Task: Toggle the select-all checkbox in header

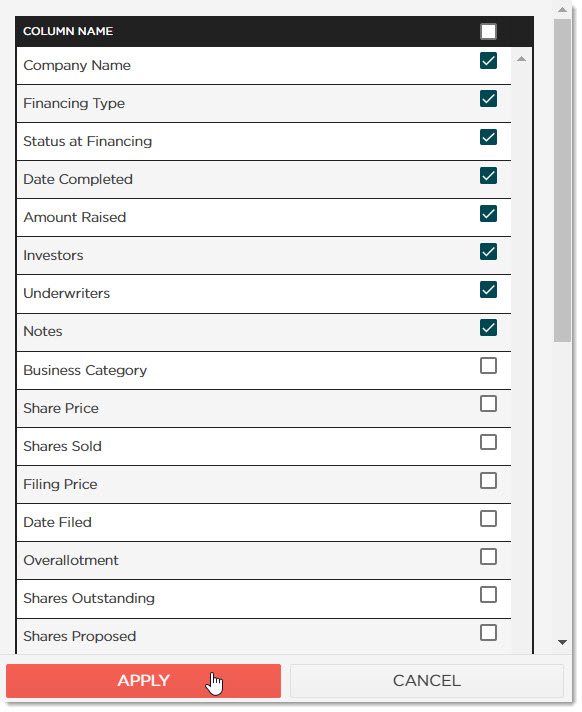Action: tap(488, 31)
